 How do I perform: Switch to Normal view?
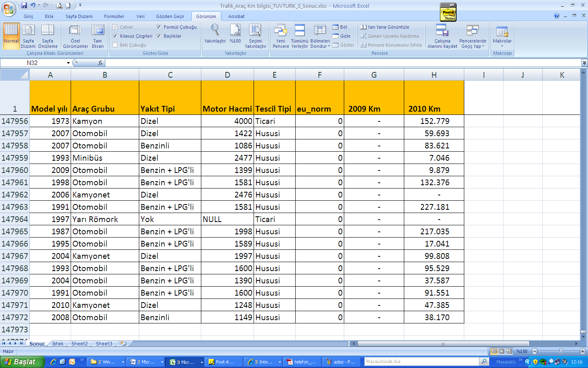(x=11, y=36)
